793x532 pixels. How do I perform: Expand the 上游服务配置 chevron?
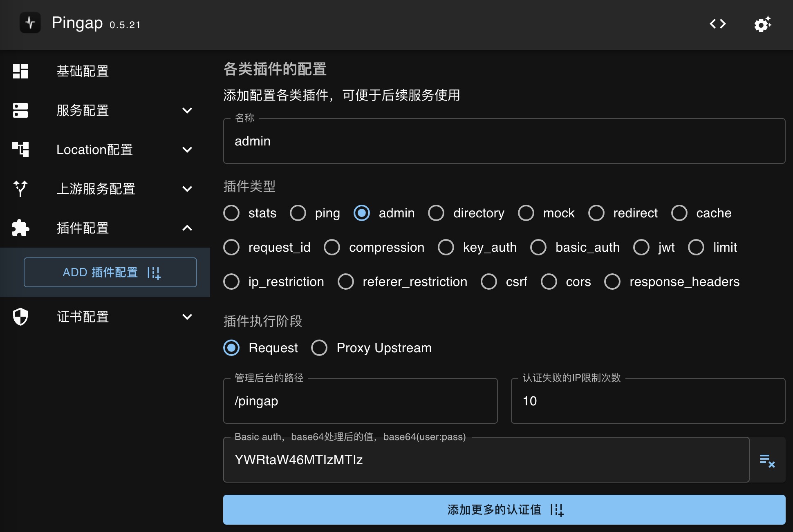187,189
